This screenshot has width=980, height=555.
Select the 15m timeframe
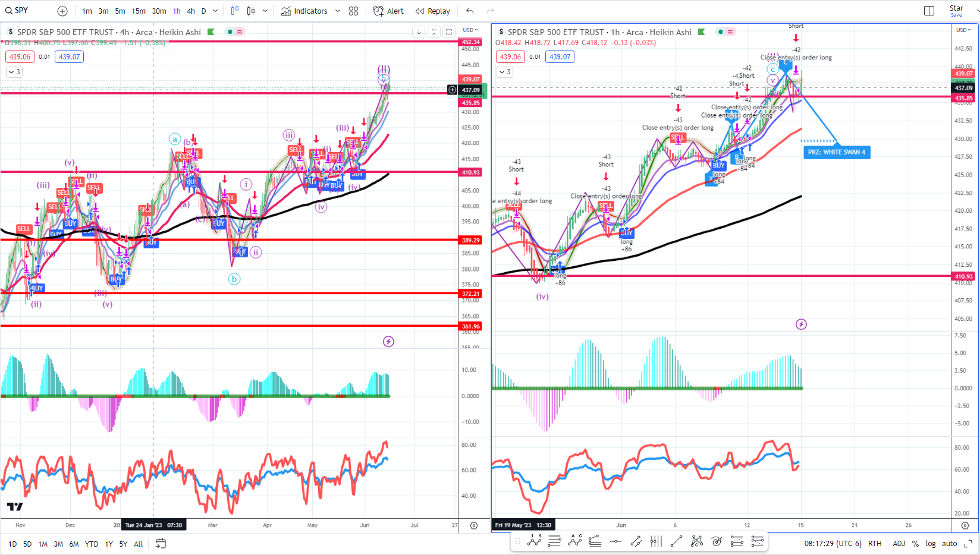point(139,11)
